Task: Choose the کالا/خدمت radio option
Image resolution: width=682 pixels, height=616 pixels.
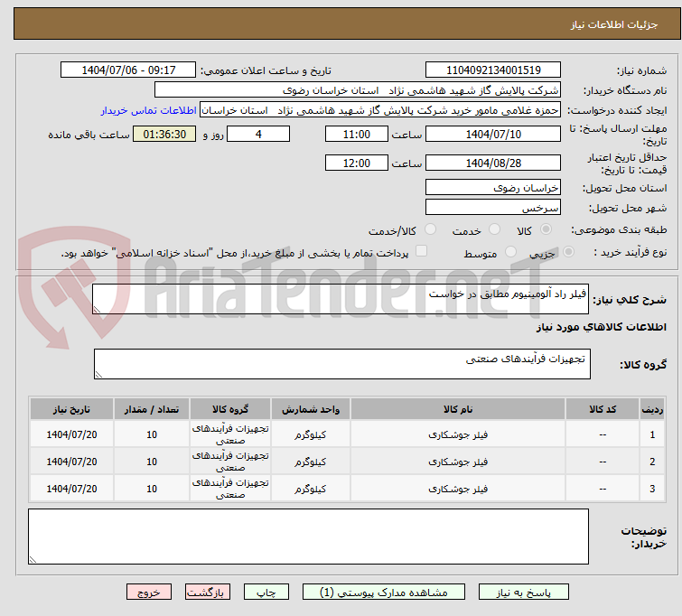Action: coord(430,230)
